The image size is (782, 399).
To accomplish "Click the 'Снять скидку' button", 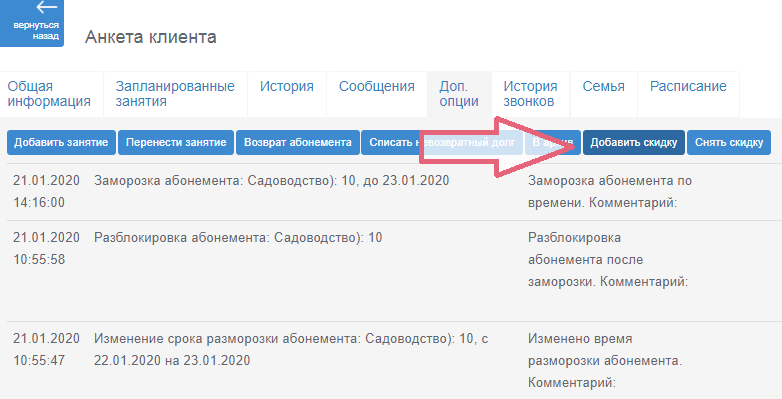I will tap(729, 143).
